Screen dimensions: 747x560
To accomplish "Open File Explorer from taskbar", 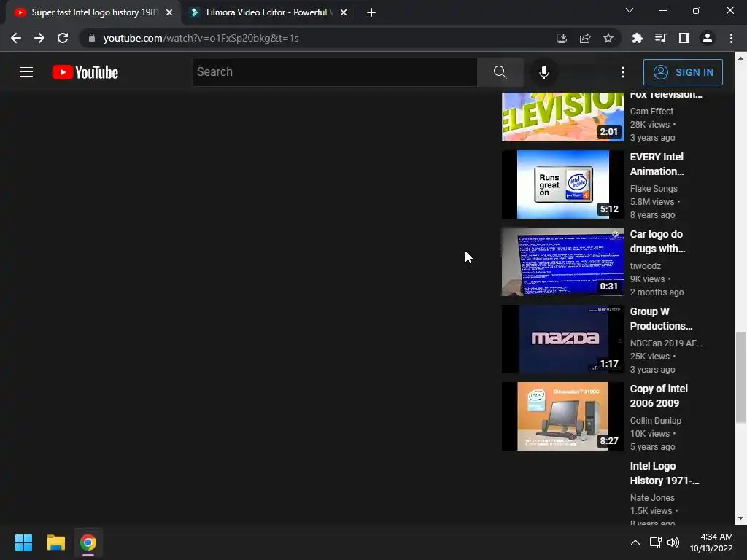I will coord(55,542).
